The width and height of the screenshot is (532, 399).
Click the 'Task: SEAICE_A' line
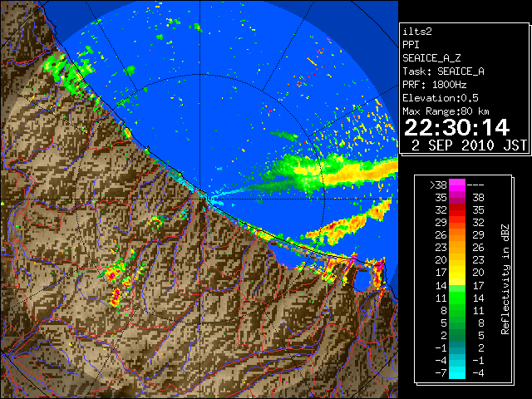(443, 71)
